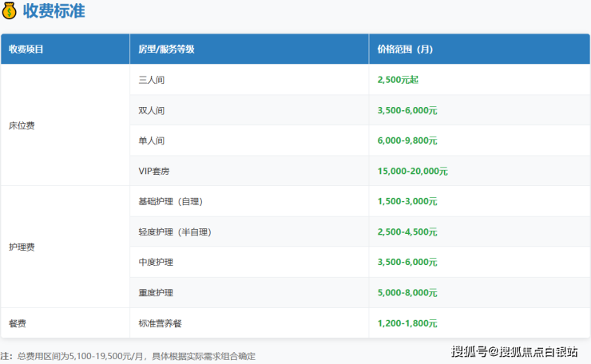Click the 收费标准 heading text
The width and height of the screenshot is (591, 364).
54,11
